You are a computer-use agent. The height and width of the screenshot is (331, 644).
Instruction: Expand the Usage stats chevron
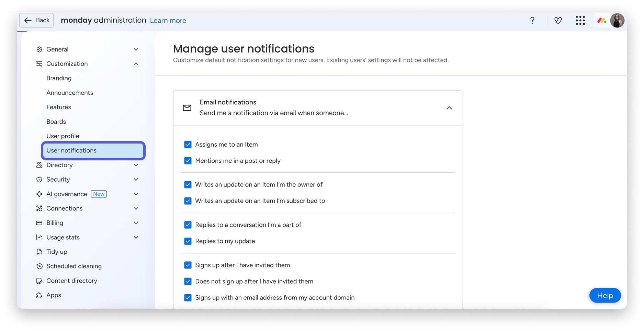pyautogui.click(x=136, y=237)
